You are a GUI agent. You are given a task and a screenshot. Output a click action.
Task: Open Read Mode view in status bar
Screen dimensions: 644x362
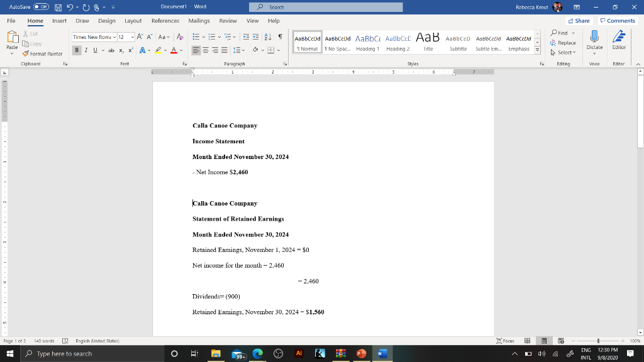tap(528, 341)
